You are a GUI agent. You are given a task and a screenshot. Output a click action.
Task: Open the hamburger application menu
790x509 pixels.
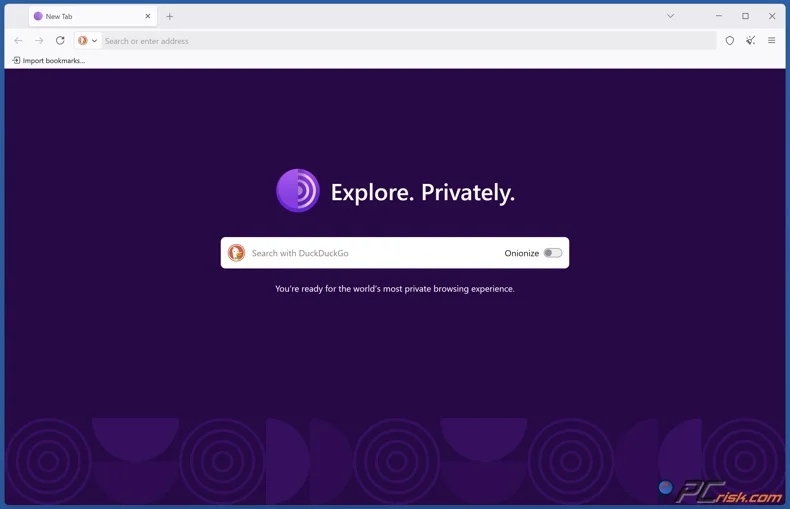click(772, 41)
